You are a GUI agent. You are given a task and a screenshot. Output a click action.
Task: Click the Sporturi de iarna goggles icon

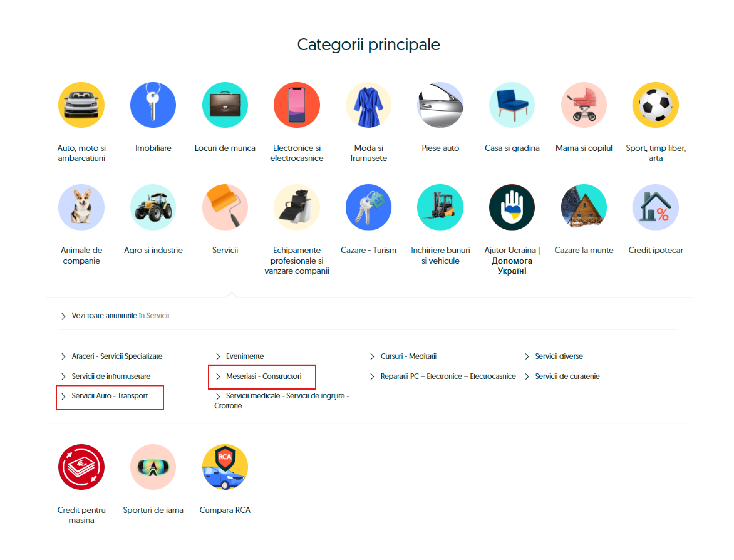pyautogui.click(x=153, y=466)
